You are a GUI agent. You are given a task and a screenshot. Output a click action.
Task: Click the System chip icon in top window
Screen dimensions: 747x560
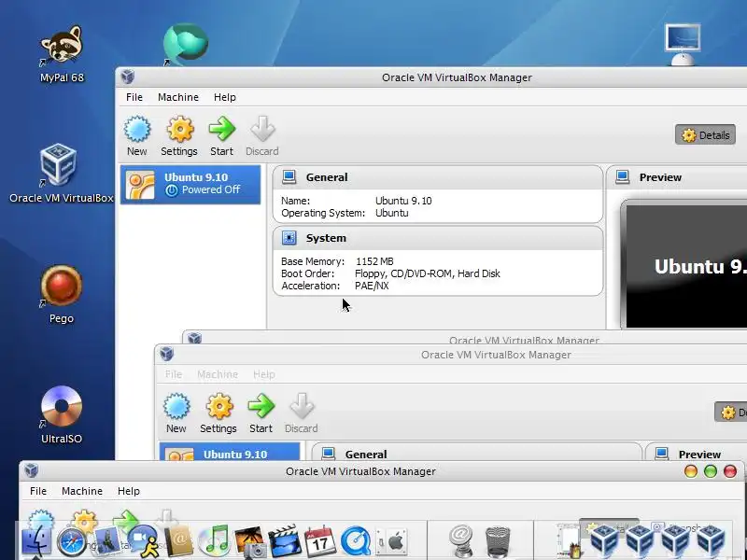coord(289,238)
